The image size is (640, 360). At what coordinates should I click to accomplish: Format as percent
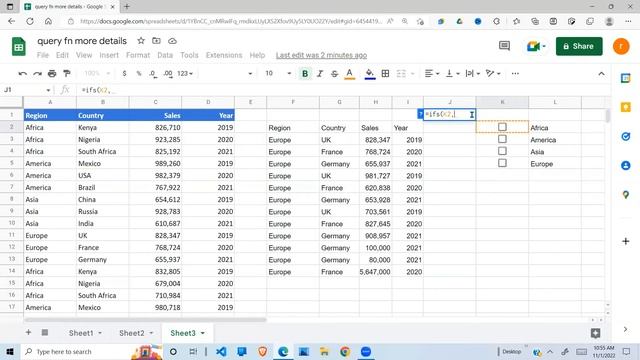(x=139, y=73)
